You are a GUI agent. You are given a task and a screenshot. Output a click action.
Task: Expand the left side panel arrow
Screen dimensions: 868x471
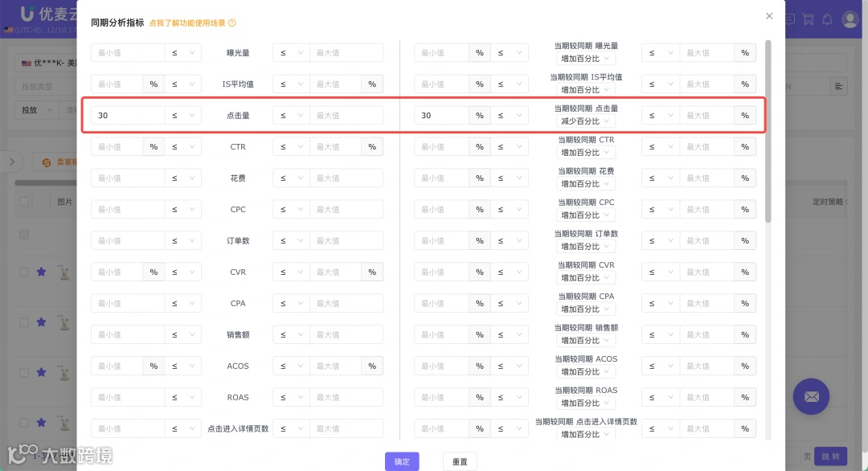coord(11,162)
